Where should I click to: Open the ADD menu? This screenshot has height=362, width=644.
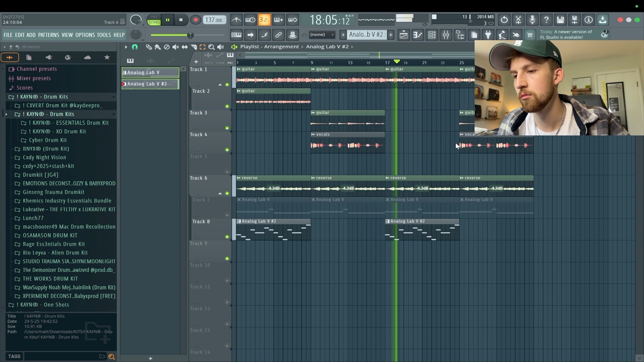click(x=31, y=35)
